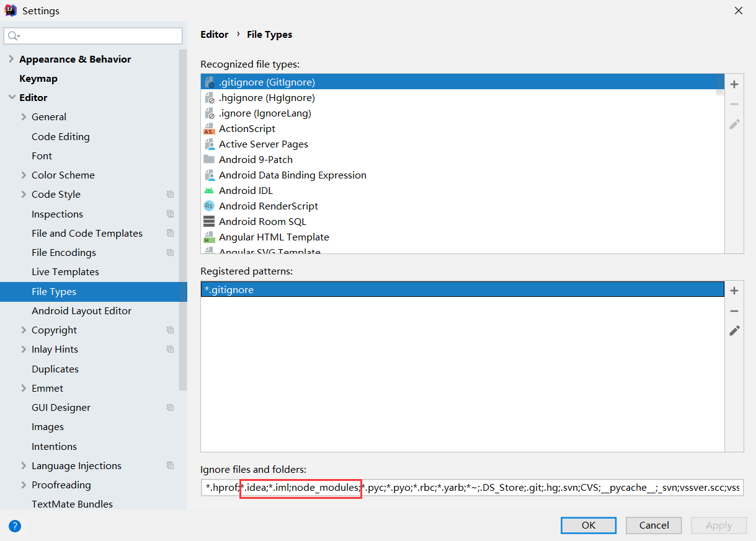Add a new registered pattern
The image size is (756, 541).
pyautogui.click(x=734, y=291)
